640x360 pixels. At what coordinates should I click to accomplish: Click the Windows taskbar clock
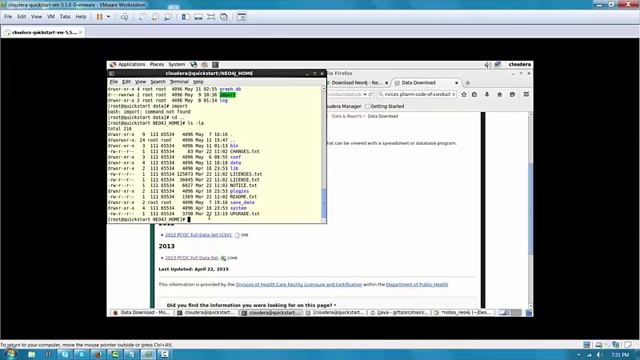coord(620,355)
